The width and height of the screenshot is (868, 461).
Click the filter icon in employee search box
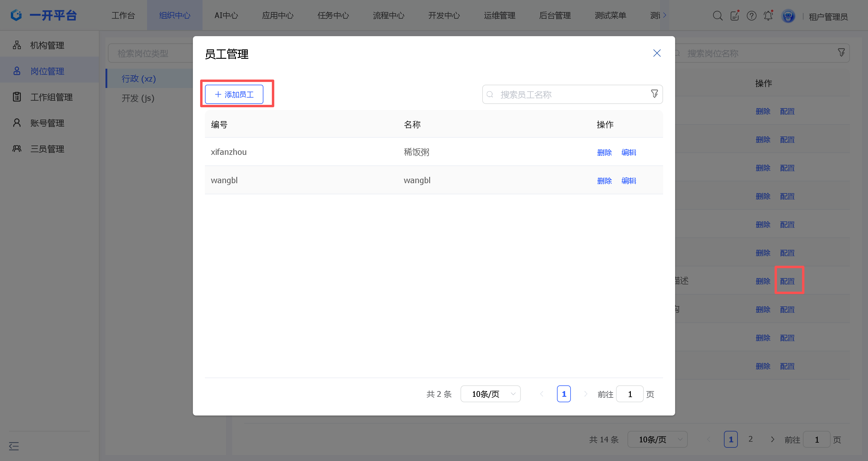click(654, 94)
